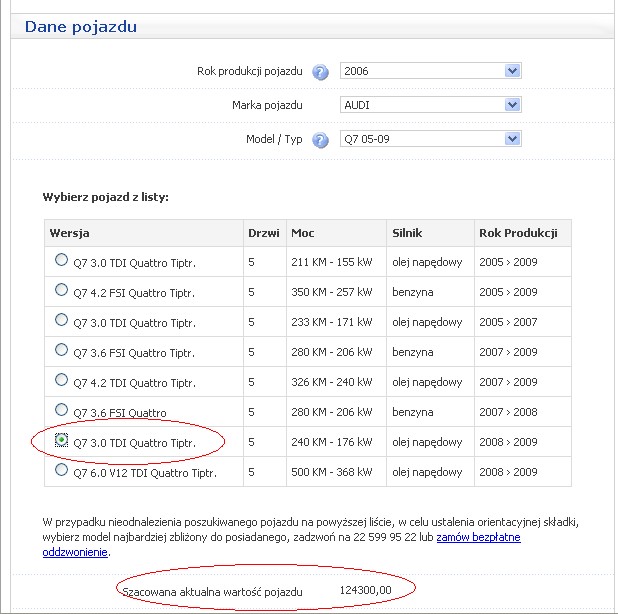
Task: Click the '350 KM - 257 kW' cell
Action: (336, 292)
